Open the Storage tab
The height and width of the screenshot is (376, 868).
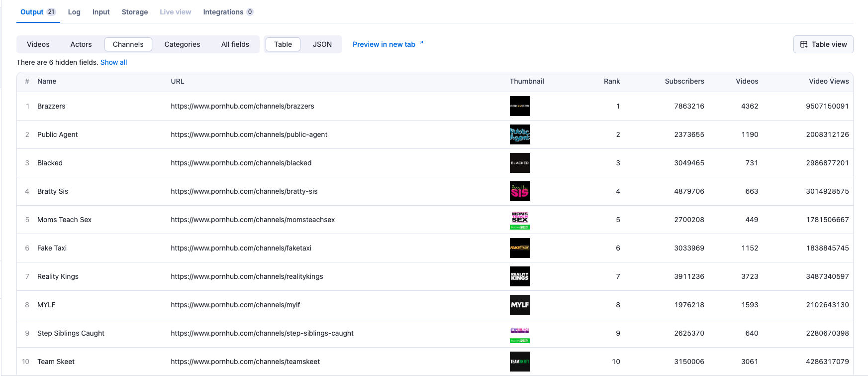135,12
